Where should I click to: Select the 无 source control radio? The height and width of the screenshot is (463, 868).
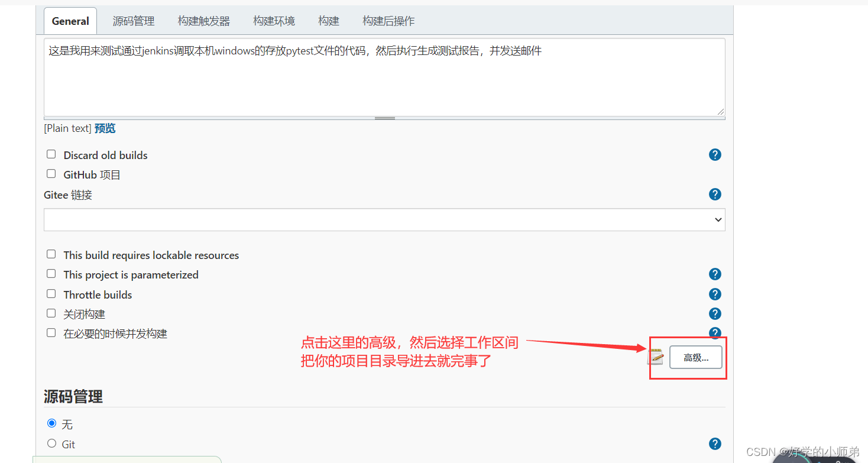pyautogui.click(x=51, y=424)
